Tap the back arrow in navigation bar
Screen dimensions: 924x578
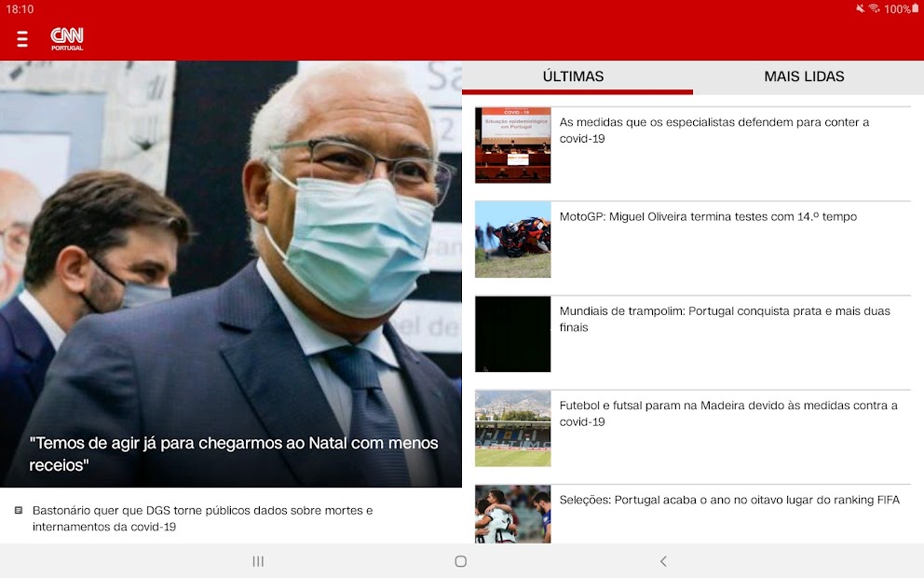663,561
